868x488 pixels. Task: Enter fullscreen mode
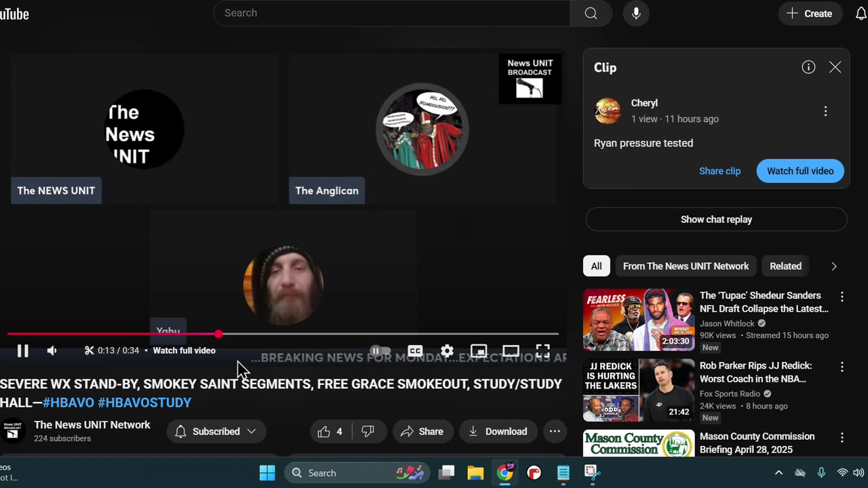[x=542, y=350]
